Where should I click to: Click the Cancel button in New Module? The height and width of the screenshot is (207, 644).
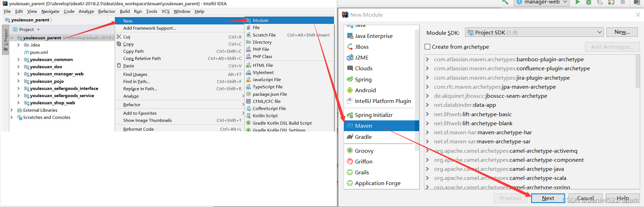(586, 198)
